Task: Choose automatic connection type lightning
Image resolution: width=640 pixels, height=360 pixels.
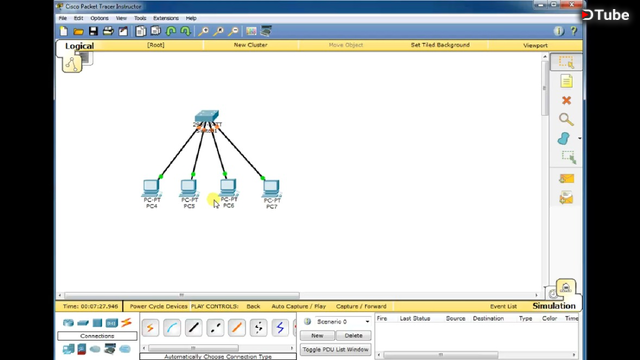Action: (150, 328)
